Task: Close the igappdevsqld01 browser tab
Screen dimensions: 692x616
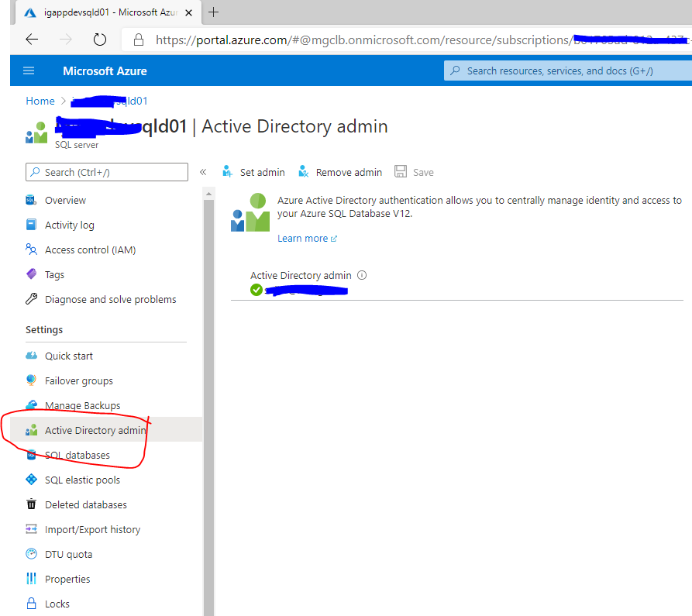Action: pos(188,13)
